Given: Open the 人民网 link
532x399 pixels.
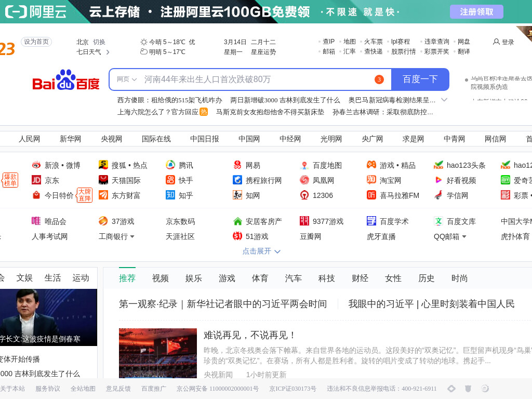Looking at the screenshot, I should pos(29,139).
